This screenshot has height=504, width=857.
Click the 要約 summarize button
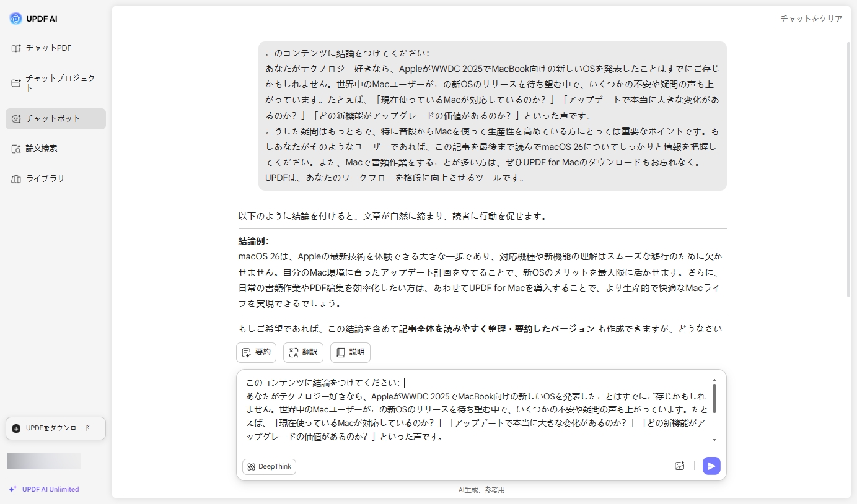256,352
